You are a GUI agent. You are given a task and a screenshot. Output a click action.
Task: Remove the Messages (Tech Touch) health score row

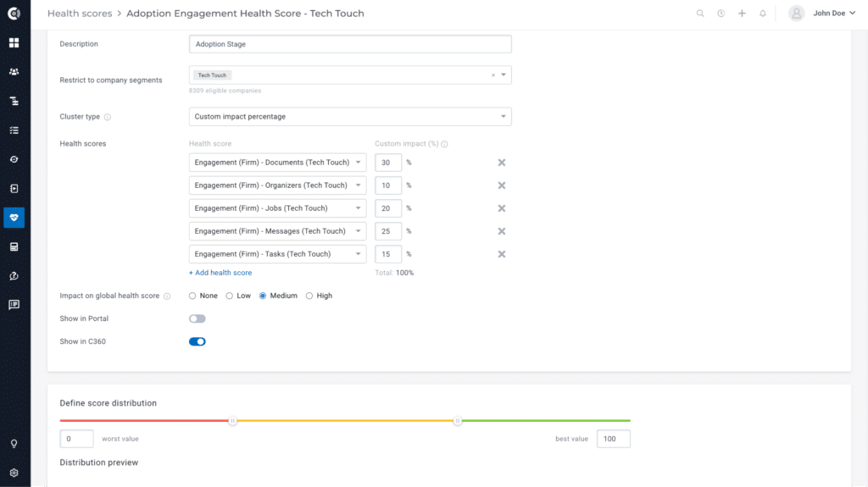[x=502, y=231]
